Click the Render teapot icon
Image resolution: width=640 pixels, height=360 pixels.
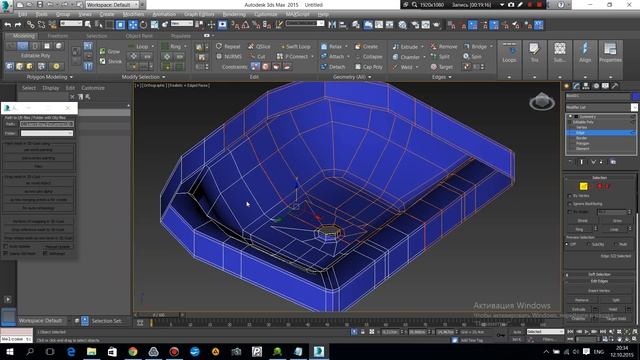436,25
